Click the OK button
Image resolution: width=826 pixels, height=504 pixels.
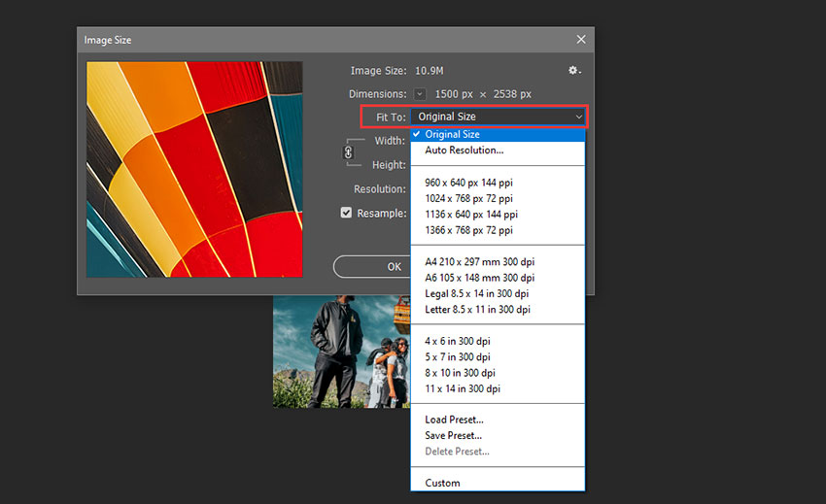pos(372,266)
